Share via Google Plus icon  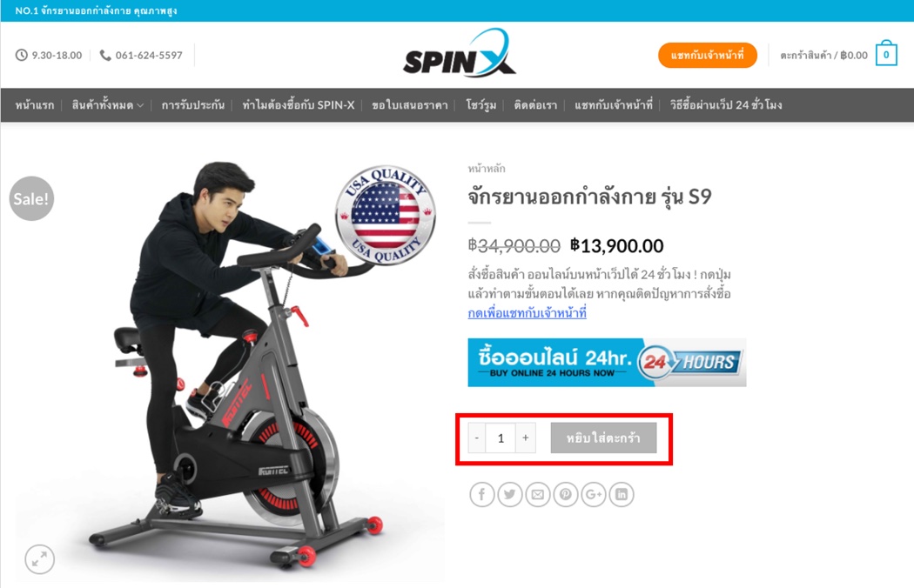[x=594, y=494]
